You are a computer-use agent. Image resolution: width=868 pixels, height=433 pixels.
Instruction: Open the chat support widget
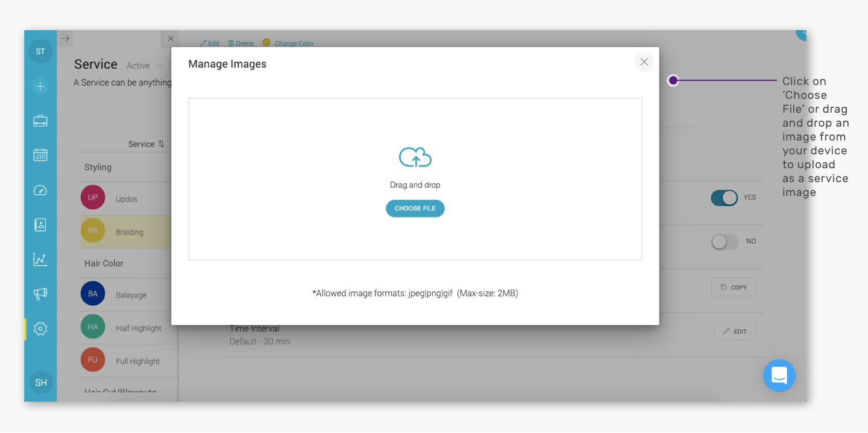(779, 376)
